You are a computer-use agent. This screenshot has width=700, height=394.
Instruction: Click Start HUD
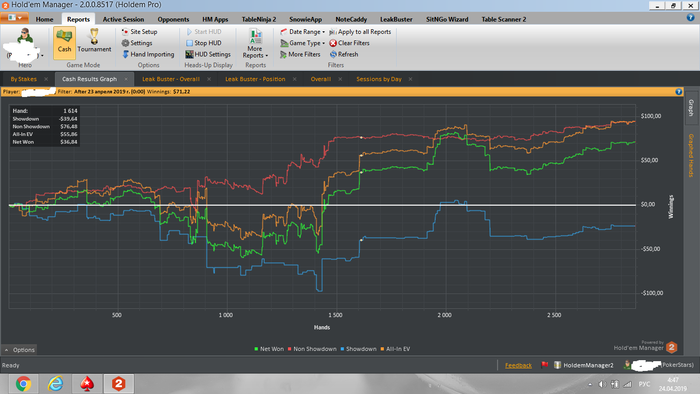(x=204, y=32)
